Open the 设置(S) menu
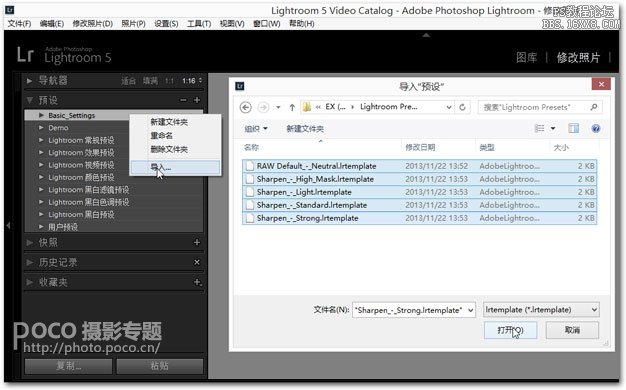Screen dimensions: 626x390 (166, 24)
